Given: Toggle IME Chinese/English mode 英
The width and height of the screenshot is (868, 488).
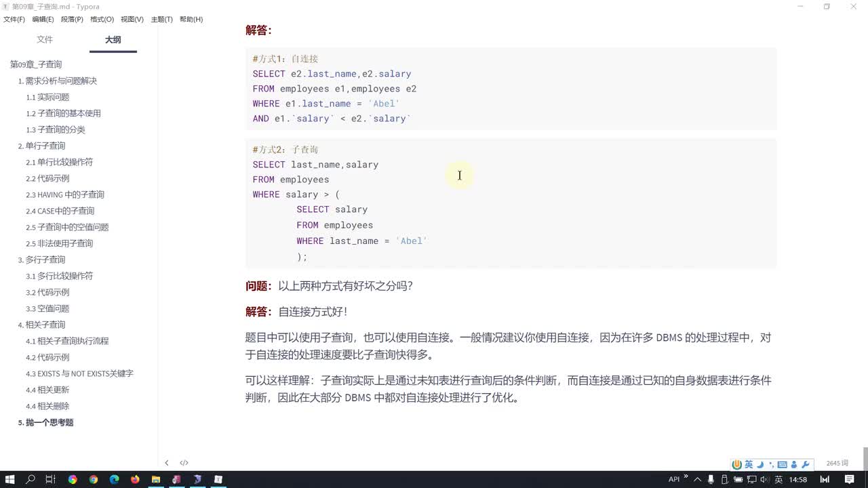Looking at the screenshot, I should tap(749, 464).
